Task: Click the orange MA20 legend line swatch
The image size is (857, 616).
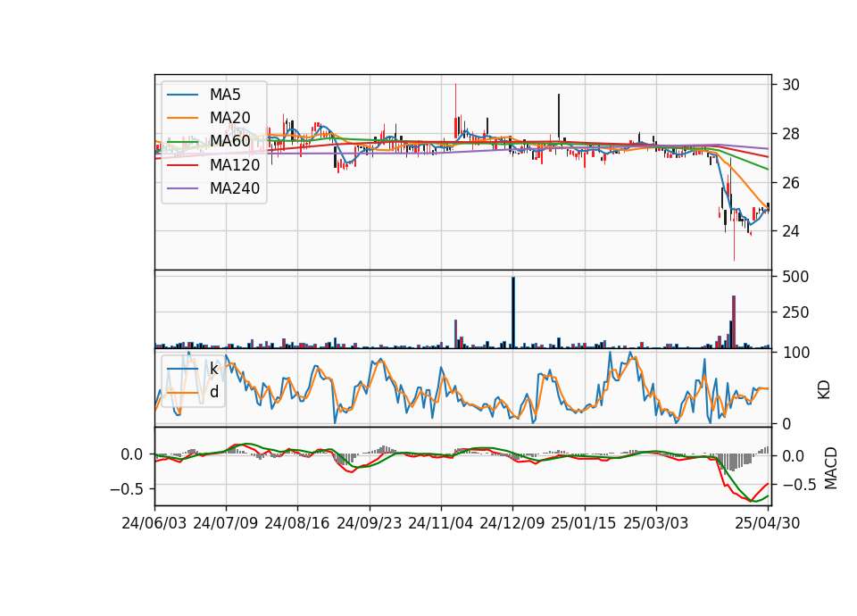Action: coord(182,118)
